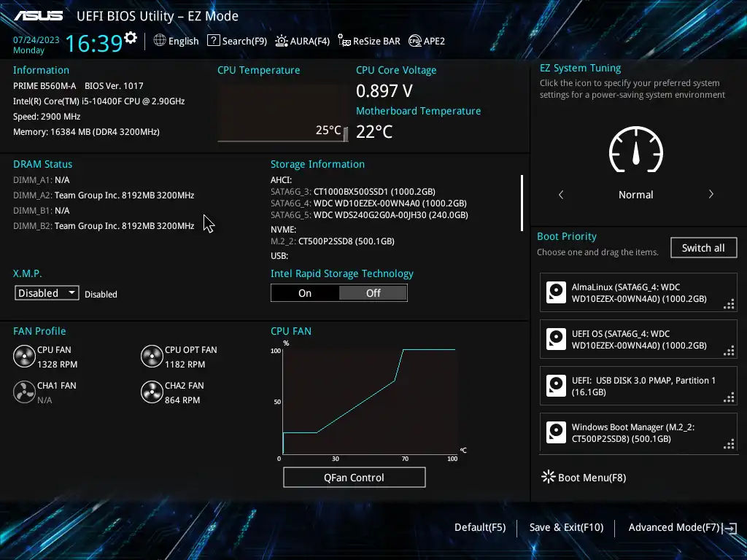Click the Advanced Mode exit arrow icon
The image size is (747, 560).
pos(730,528)
